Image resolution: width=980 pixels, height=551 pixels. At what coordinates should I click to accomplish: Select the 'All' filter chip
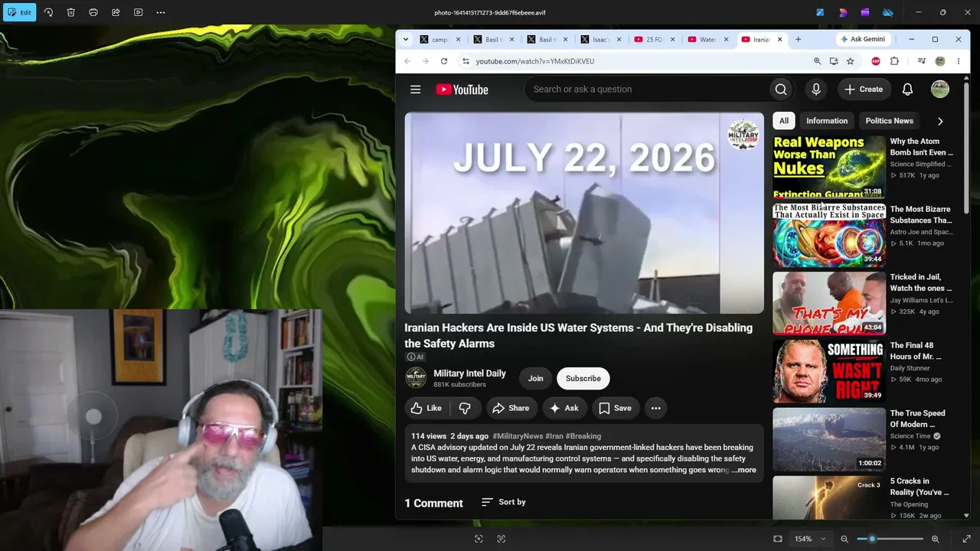pos(783,121)
